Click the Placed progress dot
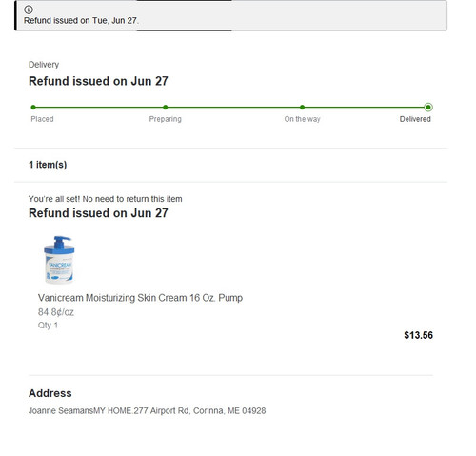This screenshot has height=456, width=476. click(x=33, y=108)
